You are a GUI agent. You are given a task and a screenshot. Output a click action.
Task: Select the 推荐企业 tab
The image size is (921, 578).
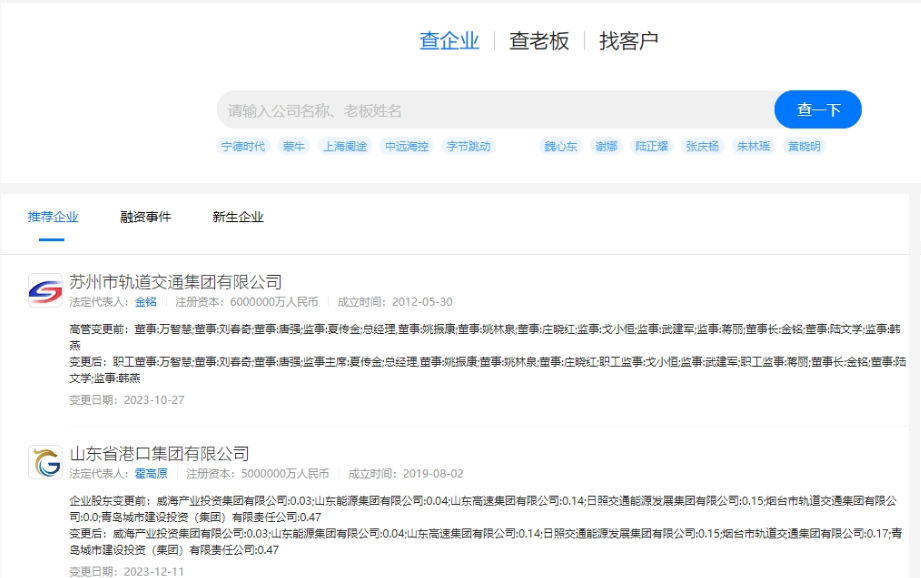coord(53,217)
